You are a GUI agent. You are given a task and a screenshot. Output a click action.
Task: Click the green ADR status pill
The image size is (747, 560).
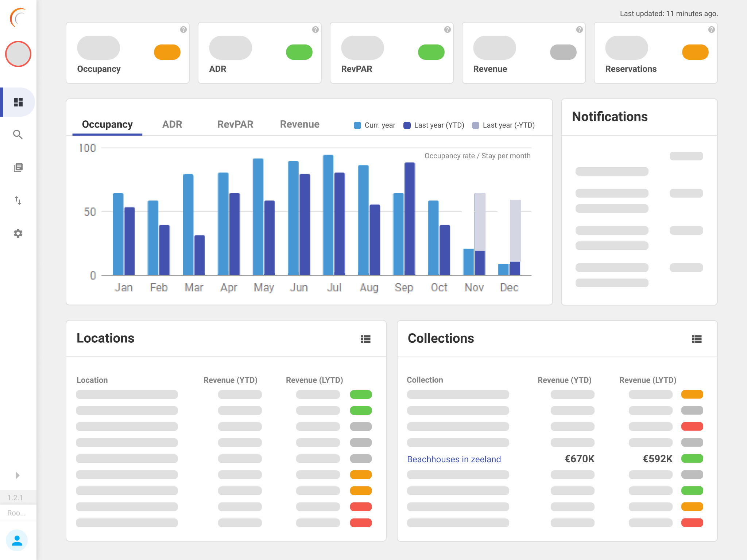[299, 52]
